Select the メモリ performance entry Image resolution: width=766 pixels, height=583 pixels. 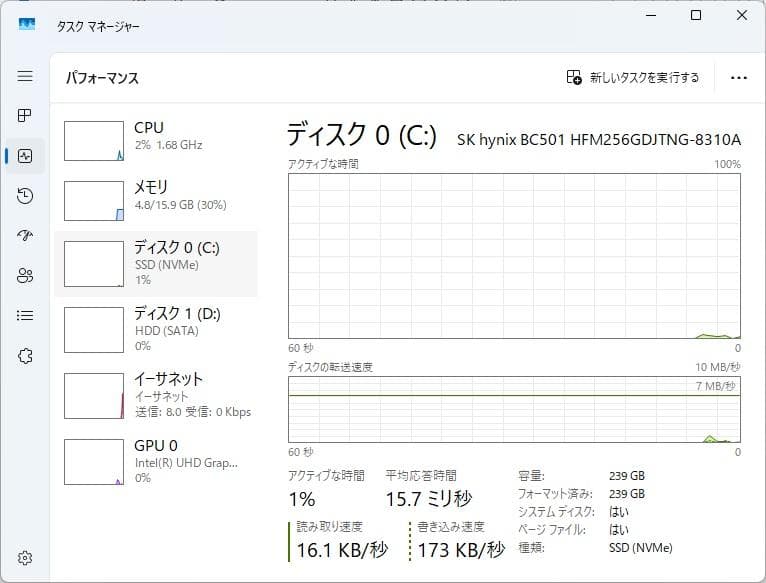point(156,200)
